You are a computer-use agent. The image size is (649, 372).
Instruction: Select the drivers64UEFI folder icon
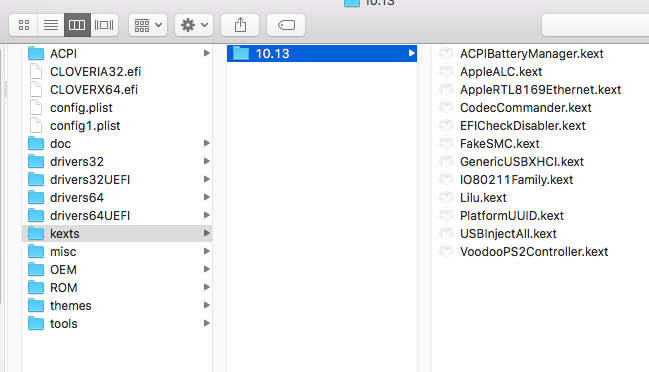[x=36, y=216]
